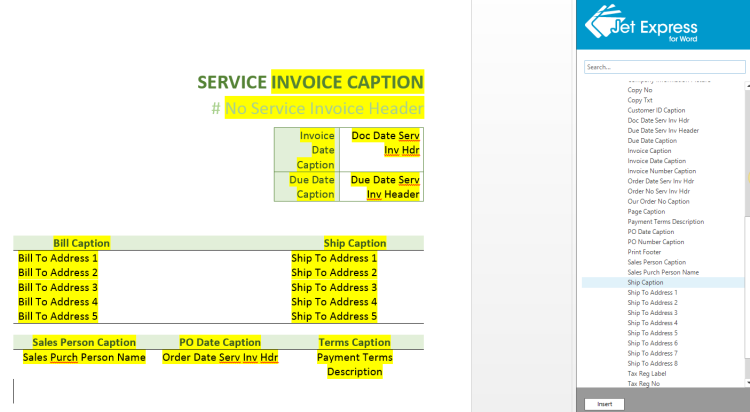750x412 pixels.
Task: Select Copy No in field list
Action: pyautogui.click(x=640, y=90)
